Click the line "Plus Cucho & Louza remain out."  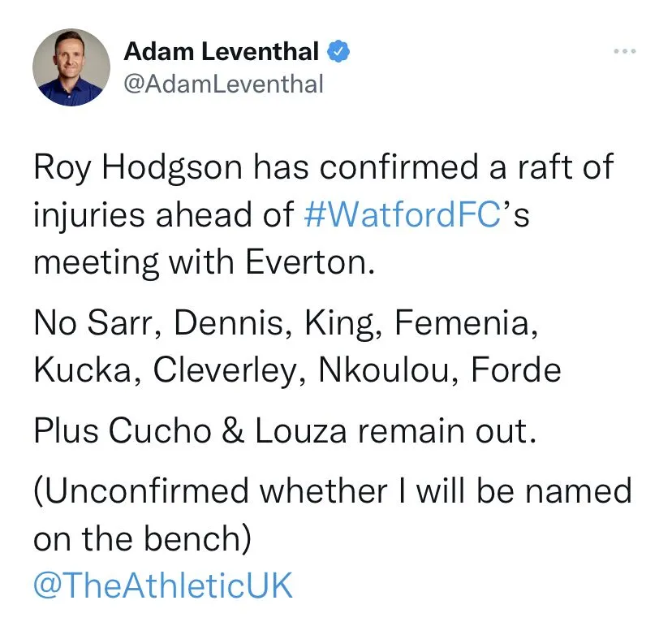[x=285, y=431]
